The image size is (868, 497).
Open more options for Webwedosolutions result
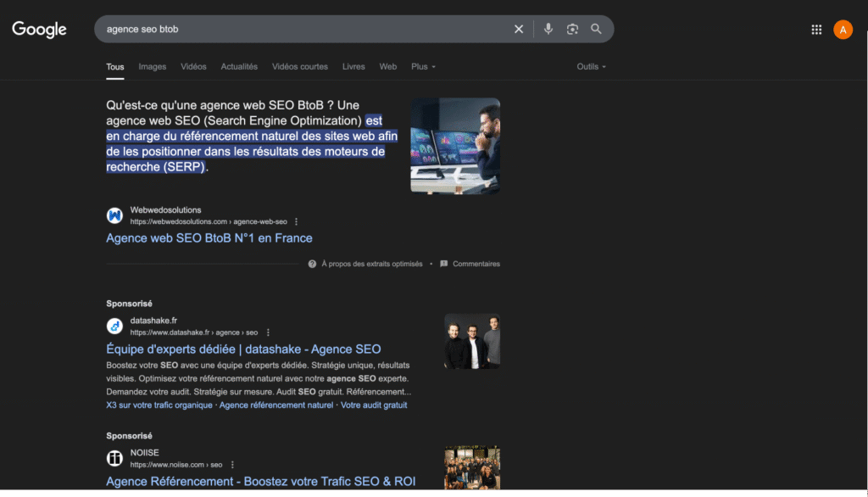point(296,221)
